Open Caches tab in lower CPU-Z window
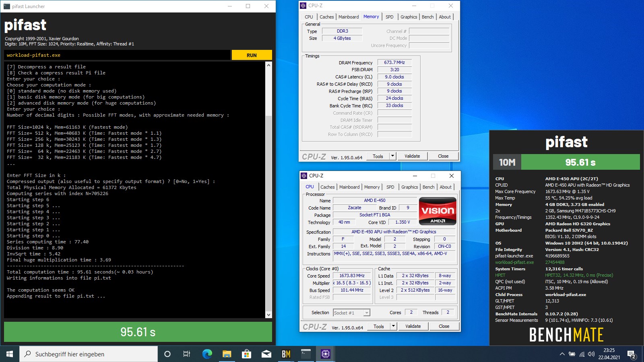 coord(327,187)
